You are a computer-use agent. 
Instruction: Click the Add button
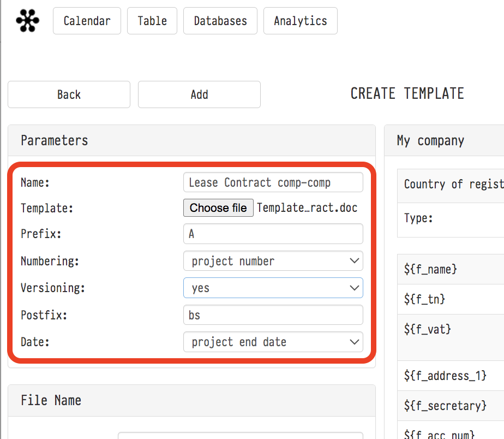199,94
